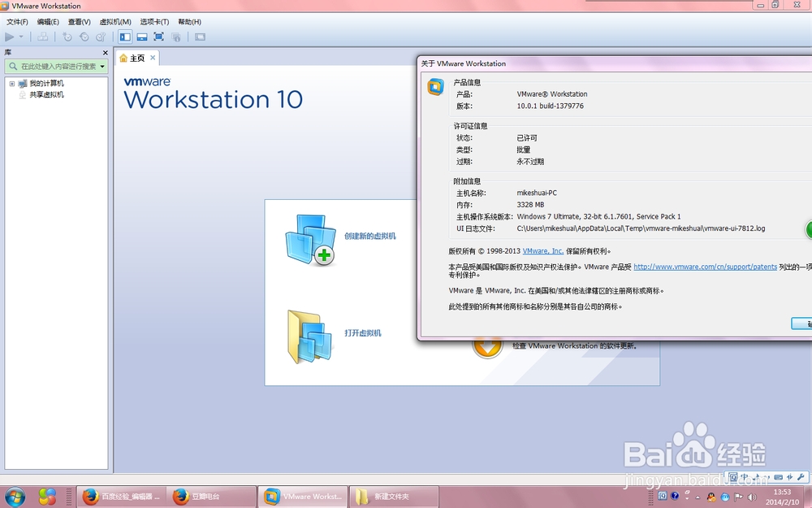The height and width of the screenshot is (508, 812).
Task: Open the 帮助(H) menu
Action: 189,22
